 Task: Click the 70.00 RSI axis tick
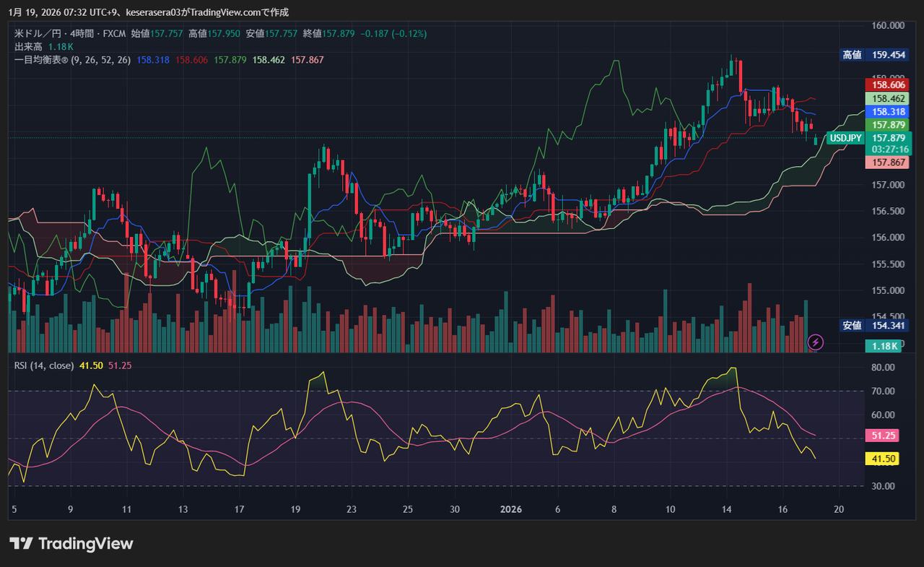point(884,391)
